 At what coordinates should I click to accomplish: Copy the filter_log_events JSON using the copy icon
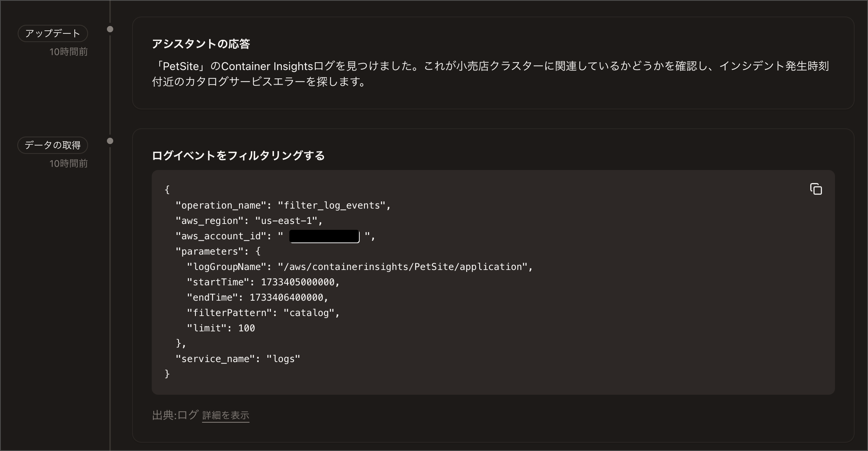pos(817,189)
